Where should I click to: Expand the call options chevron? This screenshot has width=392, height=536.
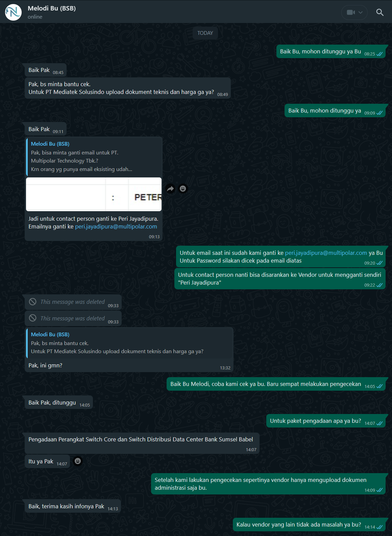coord(361,13)
